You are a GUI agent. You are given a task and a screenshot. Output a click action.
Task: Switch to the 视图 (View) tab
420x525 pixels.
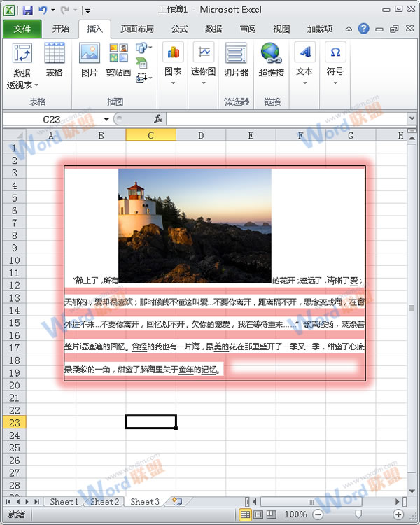pos(281,29)
